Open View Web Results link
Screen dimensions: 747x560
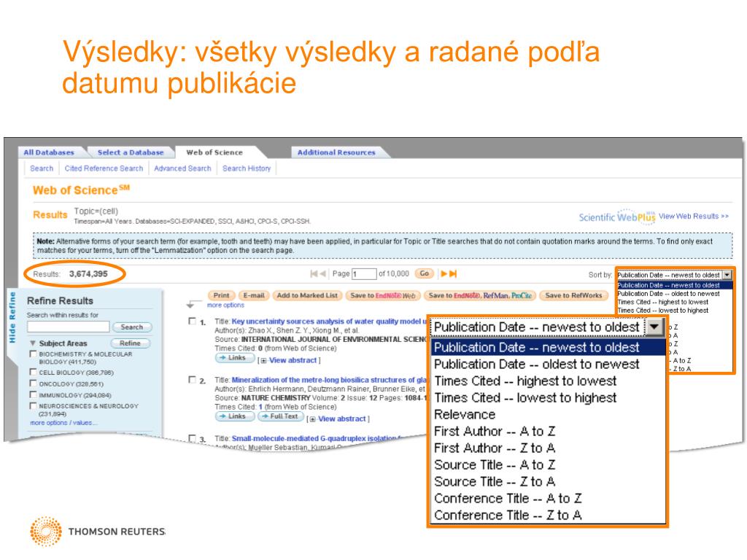tap(694, 216)
